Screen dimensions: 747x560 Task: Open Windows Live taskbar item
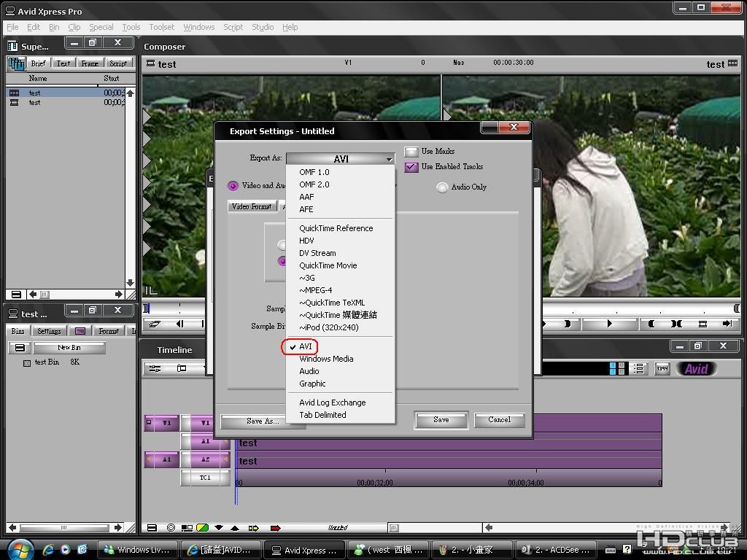point(137,550)
